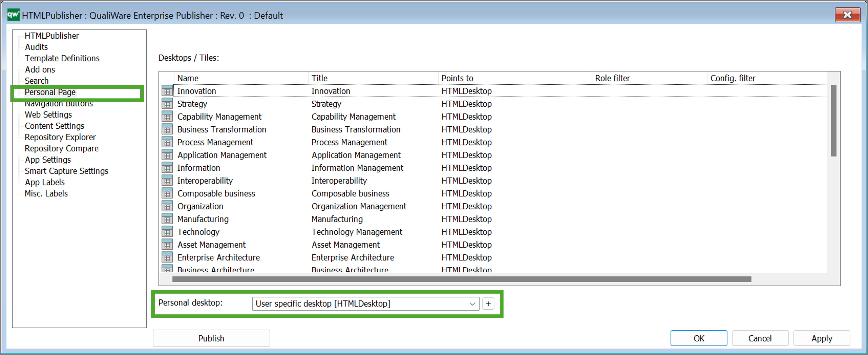This screenshot has height=355, width=868.
Task: Click the grid icon beside Innovation row
Action: (x=167, y=91)
